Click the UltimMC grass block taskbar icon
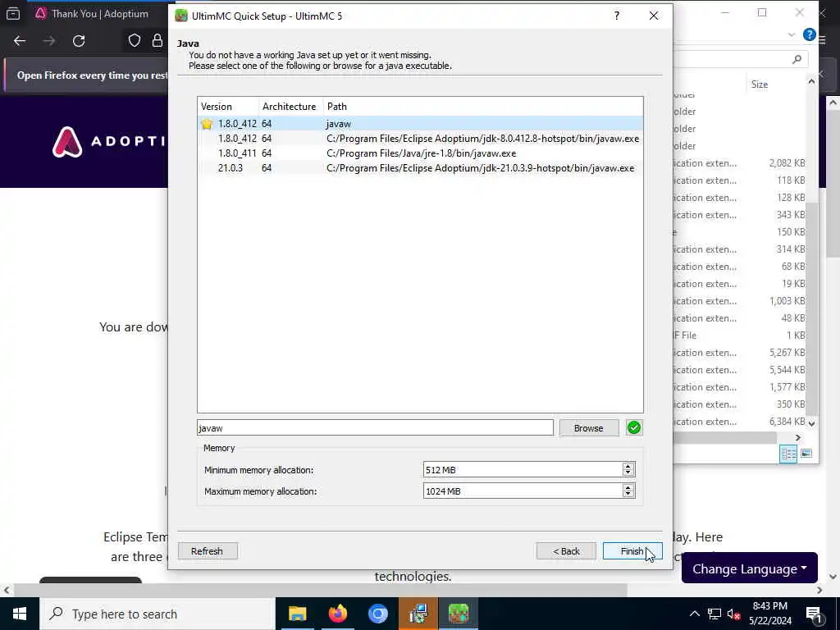 click(x=459, y=614)
